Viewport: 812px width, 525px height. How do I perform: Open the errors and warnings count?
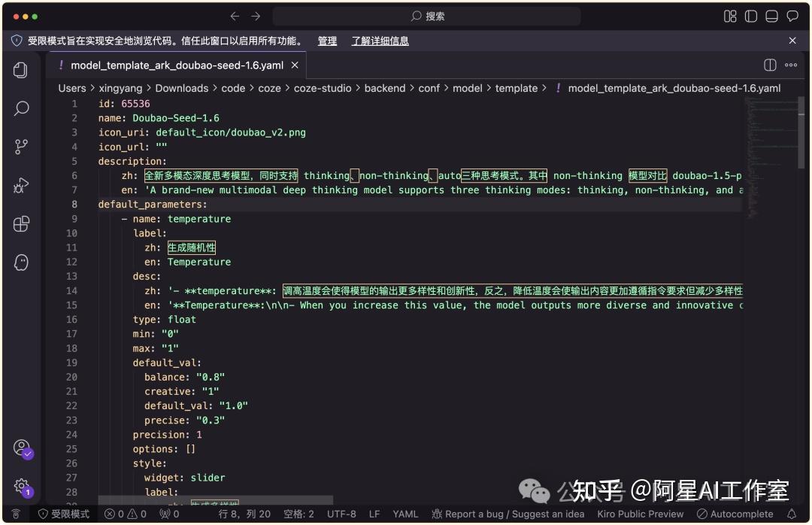(126, 514)
